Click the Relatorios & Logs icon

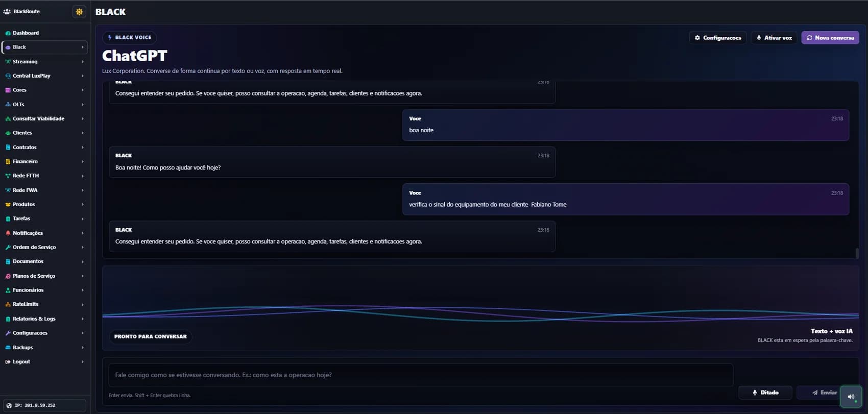pyautogui.click(x=8, y=319)
